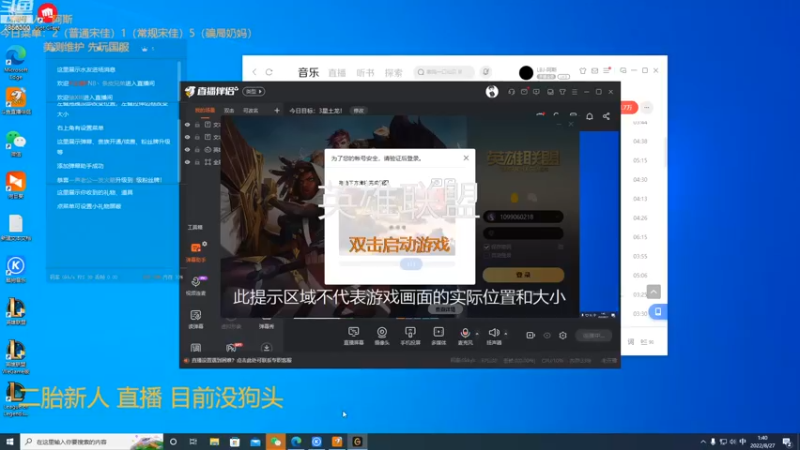This screenshot has height=450, width=800.
Task: Click the 修改 button beside today's goal
Action: click(x=359, y=110)
